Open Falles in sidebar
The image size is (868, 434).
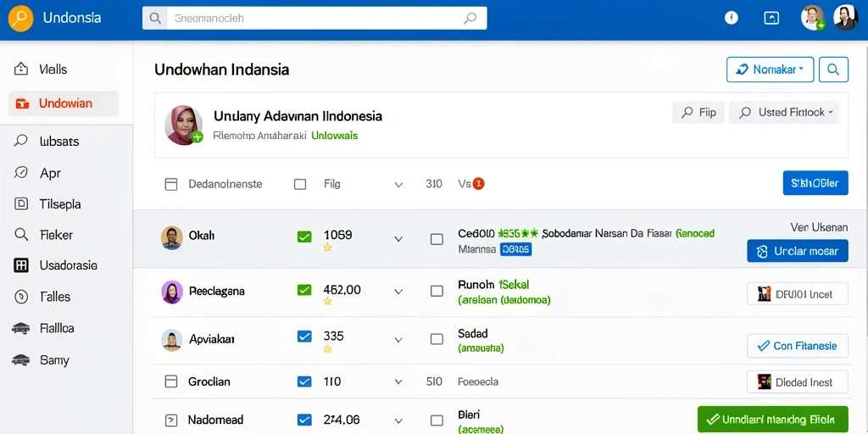[55, 297]
